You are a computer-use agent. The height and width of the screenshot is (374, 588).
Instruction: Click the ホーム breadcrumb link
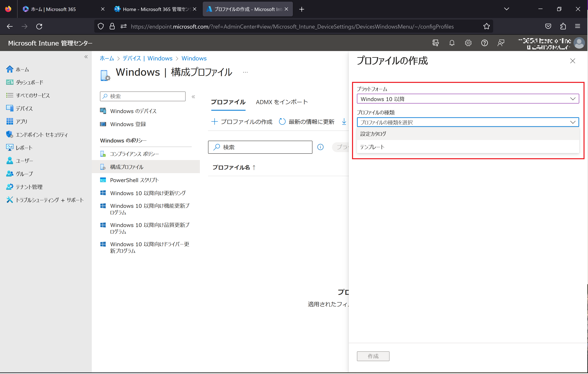point(107,58)
